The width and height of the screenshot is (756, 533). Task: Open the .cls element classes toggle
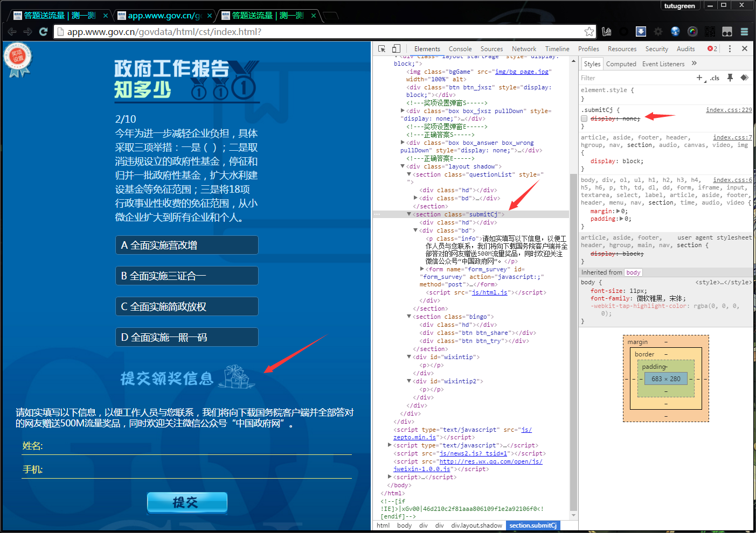[x=715, y=78]
